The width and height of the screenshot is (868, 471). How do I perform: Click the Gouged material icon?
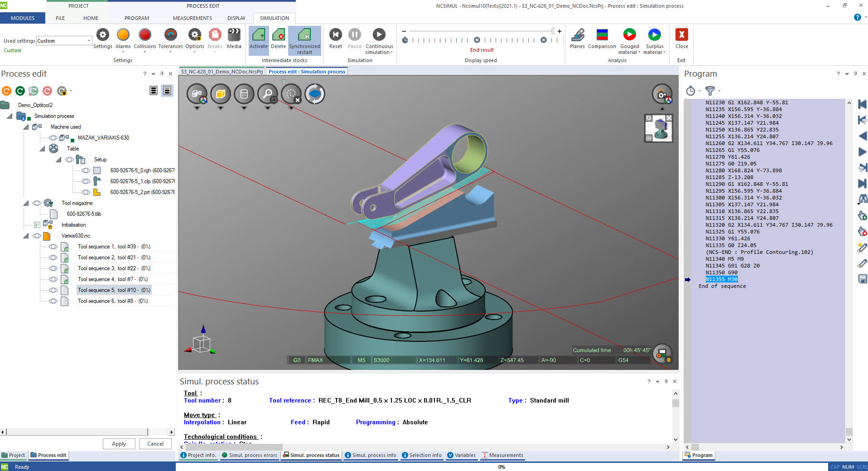[x=629, y=35]
